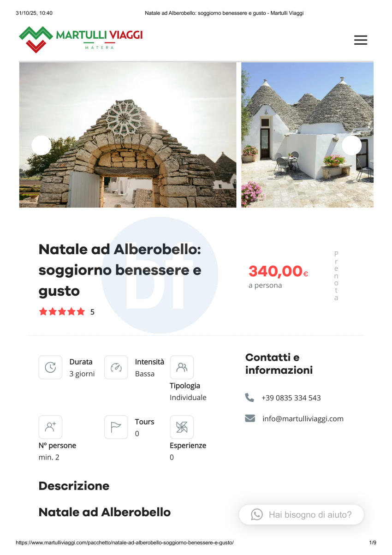The image size is (392, 555).
Task: Click the Intensità gauge icon
Action: click(116, 367)
